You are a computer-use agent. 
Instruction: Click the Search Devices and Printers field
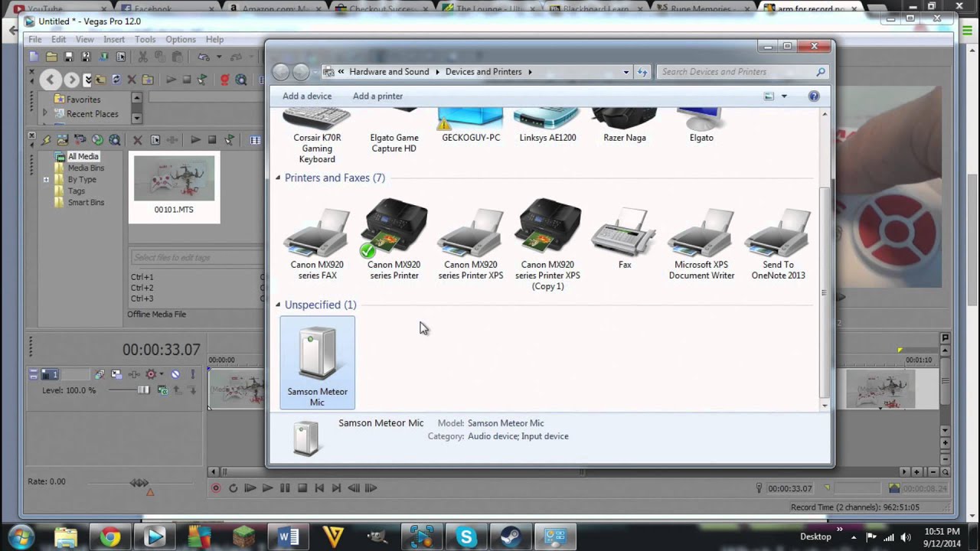742,72
